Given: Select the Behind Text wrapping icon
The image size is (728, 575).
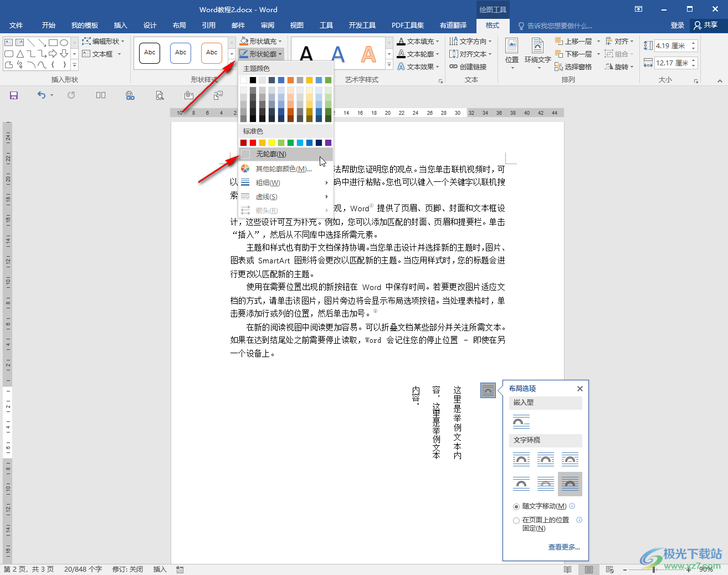Looking at the screenshot, I should (x=546, y=484).
